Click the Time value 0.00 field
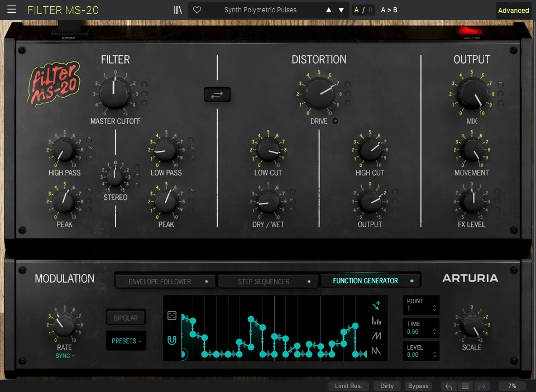536x392 pixels. 413,332
